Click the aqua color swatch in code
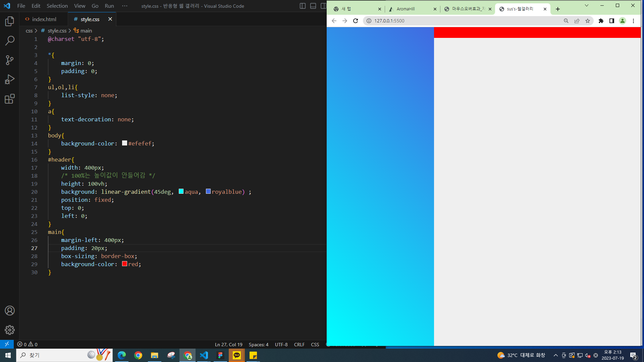 click(x=181, y=191)
